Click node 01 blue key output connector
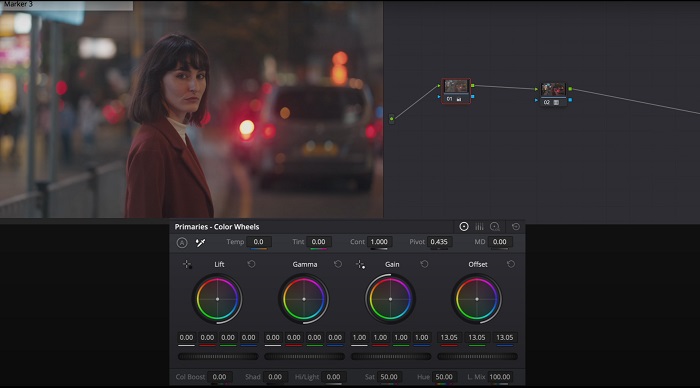Screen dimensions: 700x388 473,96
